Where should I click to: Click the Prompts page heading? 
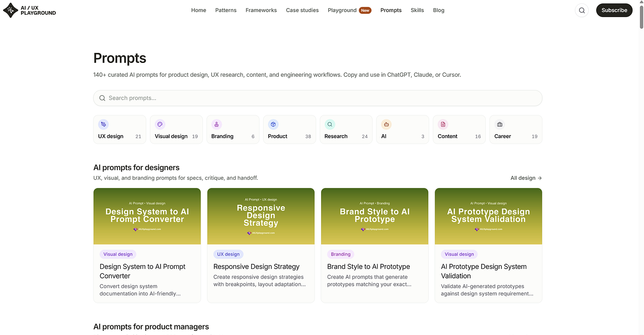(120, 58)
